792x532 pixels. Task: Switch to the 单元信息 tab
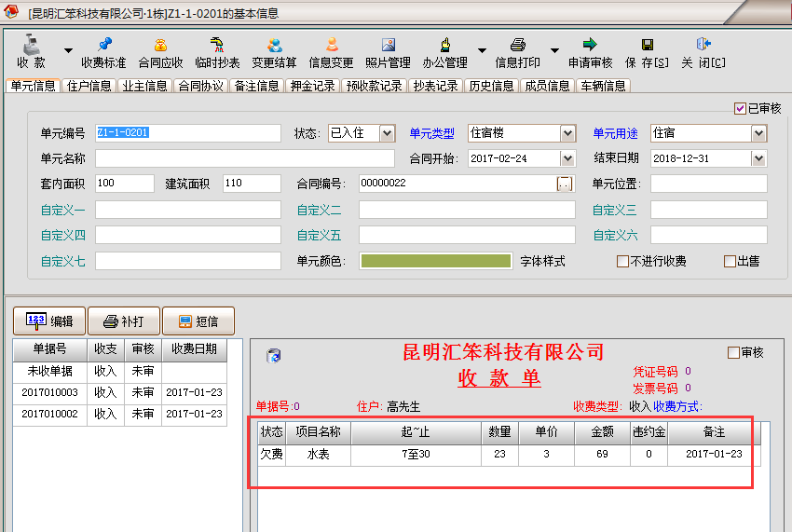tap(33, 86)
